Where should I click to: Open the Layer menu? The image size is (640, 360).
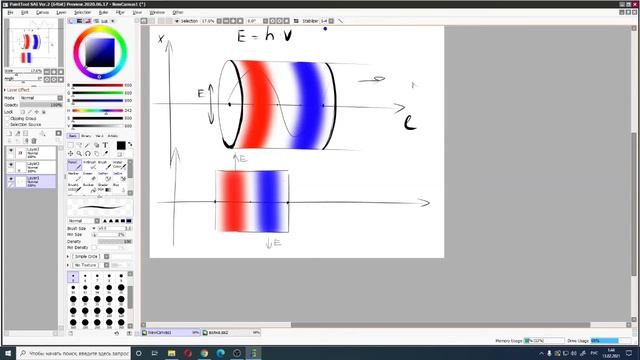click(x=61, y=12)
